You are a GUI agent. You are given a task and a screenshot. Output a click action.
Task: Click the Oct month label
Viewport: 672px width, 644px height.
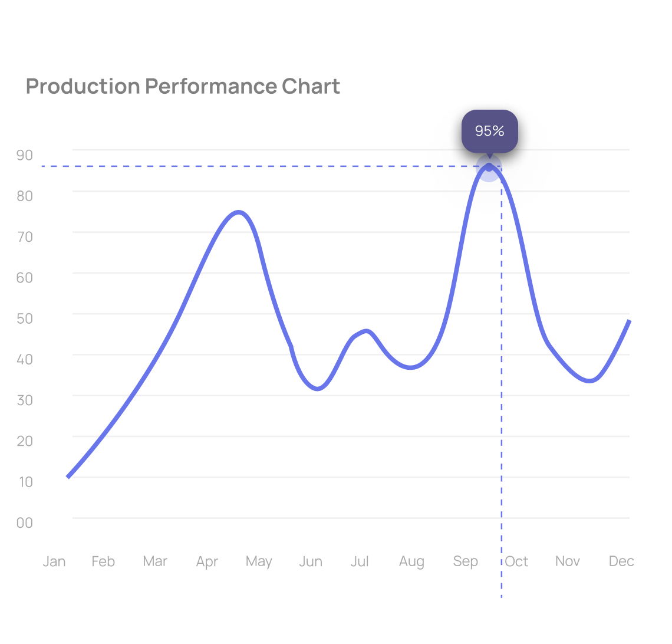(x=517, y=561)
